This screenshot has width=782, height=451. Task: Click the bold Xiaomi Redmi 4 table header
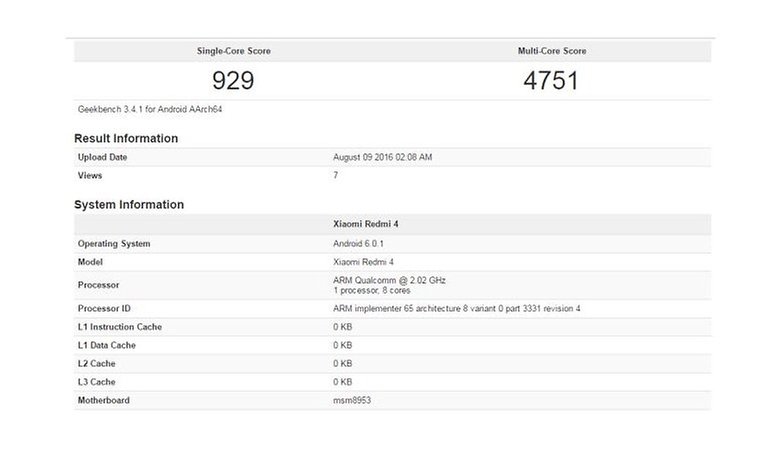[x=366, y=224]
